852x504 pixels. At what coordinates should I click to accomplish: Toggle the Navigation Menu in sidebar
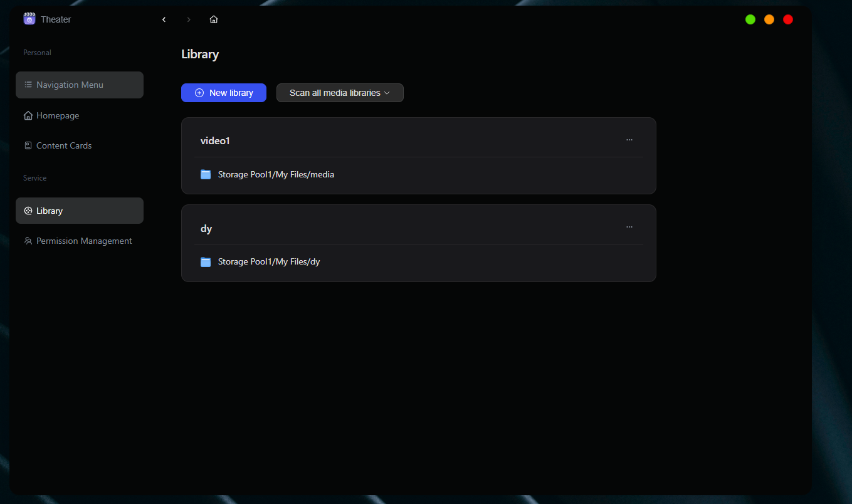coord(80,85)
